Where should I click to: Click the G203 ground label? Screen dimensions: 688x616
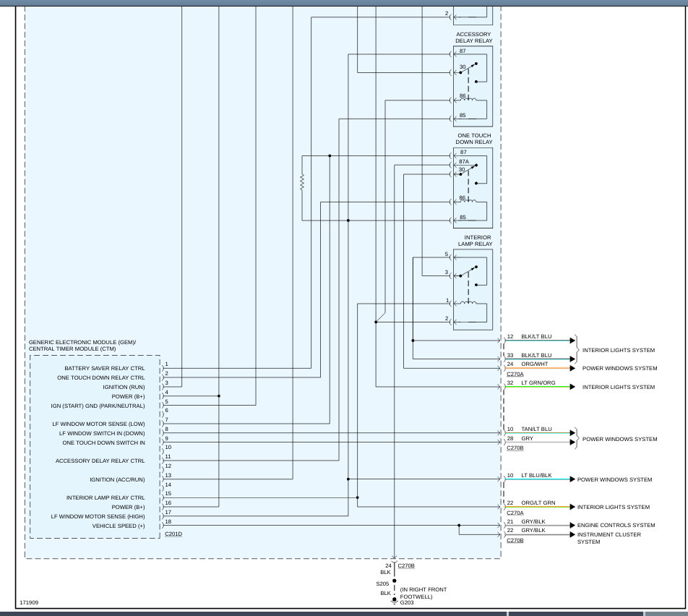tap(407, 603)
